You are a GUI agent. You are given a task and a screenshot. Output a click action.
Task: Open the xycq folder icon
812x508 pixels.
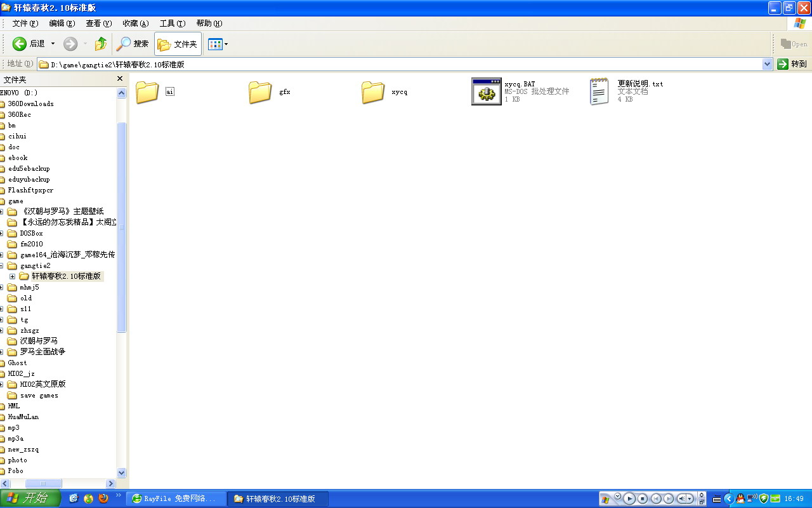(x=373, y=92)
